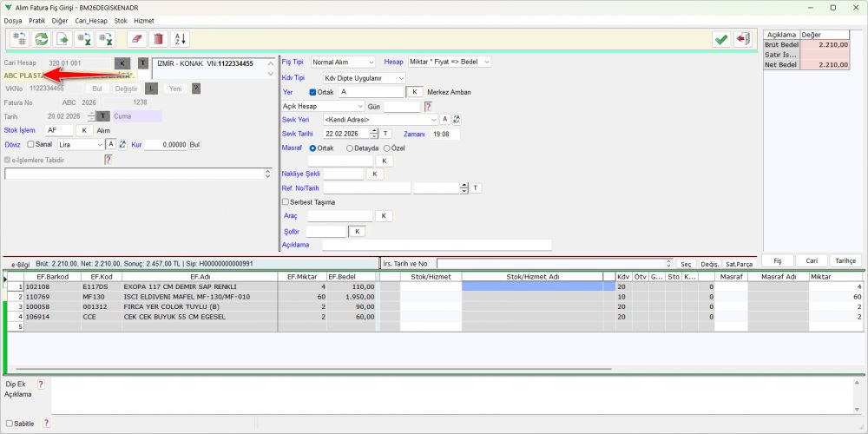Toggle the Sanal checkbox for Döviz
Screen dimensions: 868x434
pos(31,144)
